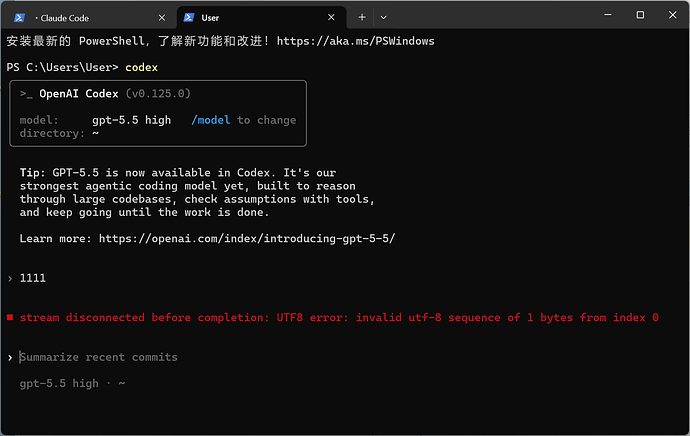Viewport: 690px width, 436px height.
Task: Expand the new tab profile dropdown
Action: click(383, 17)
